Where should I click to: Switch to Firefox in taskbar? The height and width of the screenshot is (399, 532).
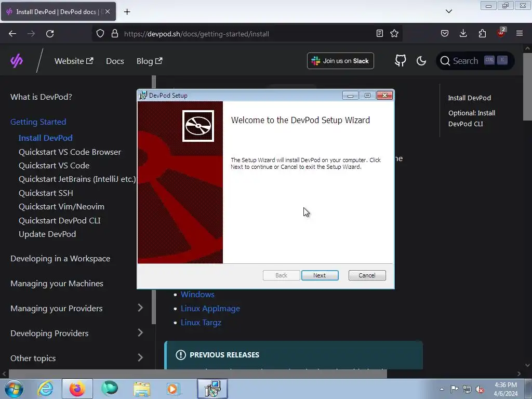click(77, 389)
